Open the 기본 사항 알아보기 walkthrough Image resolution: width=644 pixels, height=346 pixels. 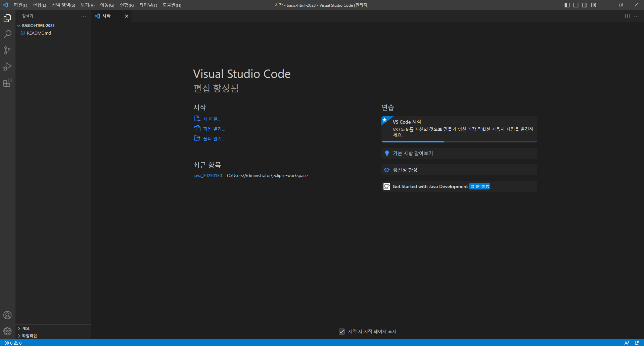click(x=459, y=153)
